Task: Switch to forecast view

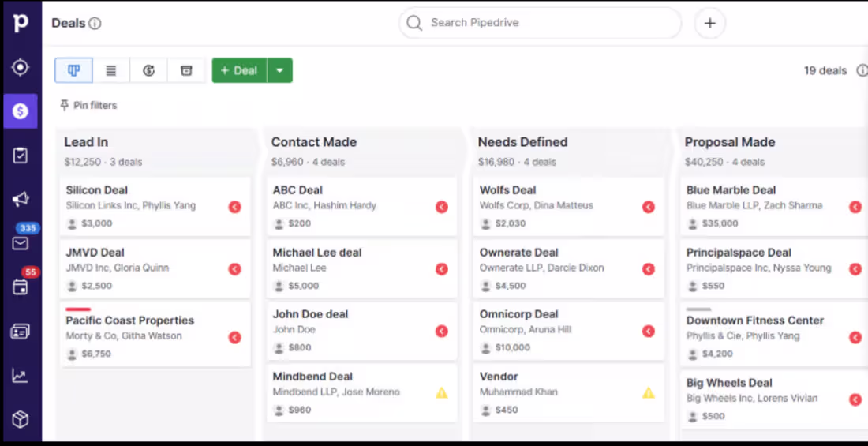Action: [148, 70]
